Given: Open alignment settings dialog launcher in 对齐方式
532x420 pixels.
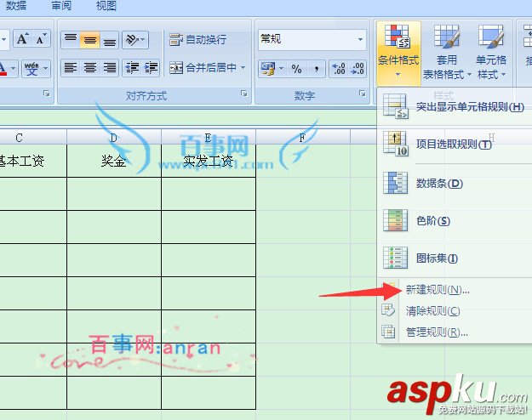Looking at the screenshot, I should click(243, 94).
